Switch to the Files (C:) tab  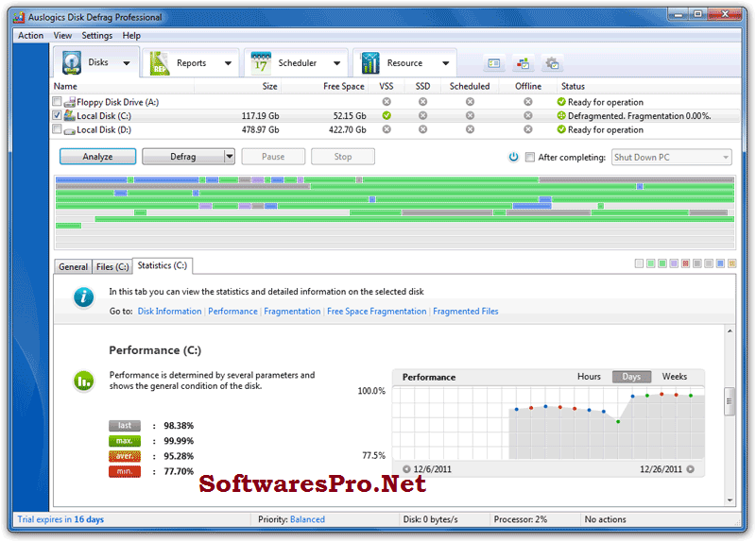(x=112, y=267)
